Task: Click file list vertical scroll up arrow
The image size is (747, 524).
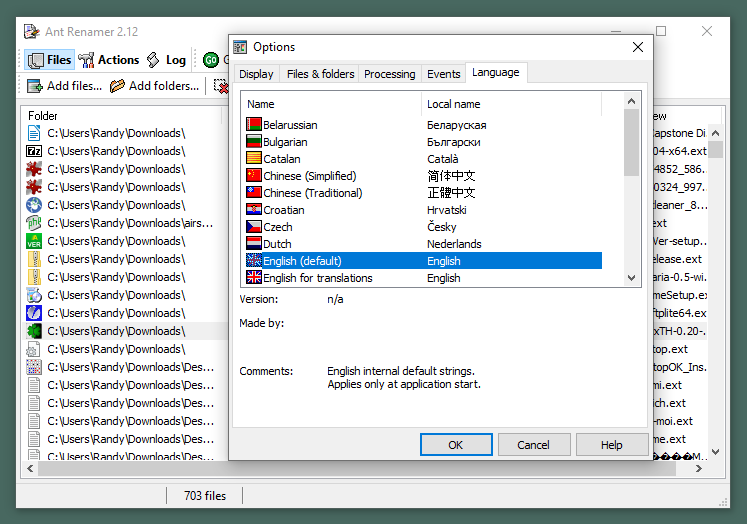Action: coord(716,133)
